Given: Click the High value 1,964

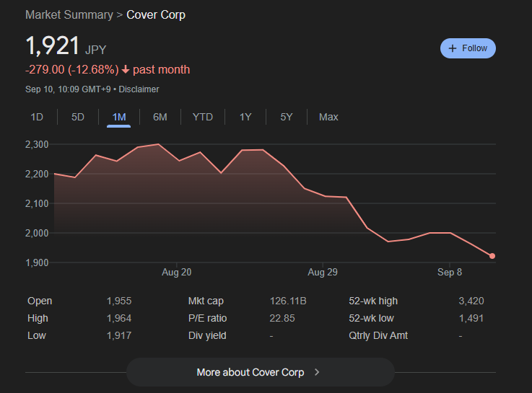Looking at the screenshot, I should [119, 318].
